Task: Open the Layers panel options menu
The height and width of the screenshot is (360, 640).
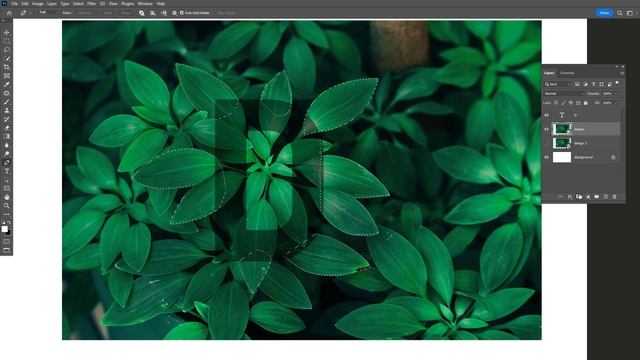Action: click(622, 73)
